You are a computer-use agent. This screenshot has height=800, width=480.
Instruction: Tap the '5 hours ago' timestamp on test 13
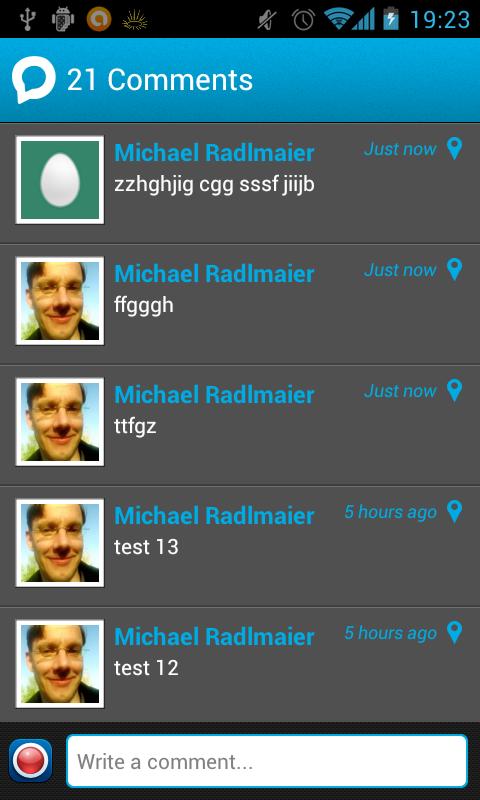[390, 512]
